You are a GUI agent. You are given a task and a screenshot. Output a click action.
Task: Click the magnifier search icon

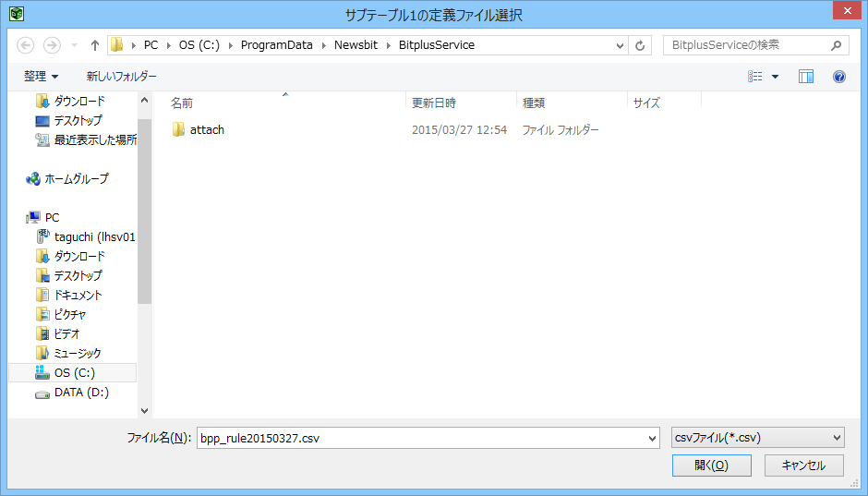pyautogui.click(x=837, y=45)
